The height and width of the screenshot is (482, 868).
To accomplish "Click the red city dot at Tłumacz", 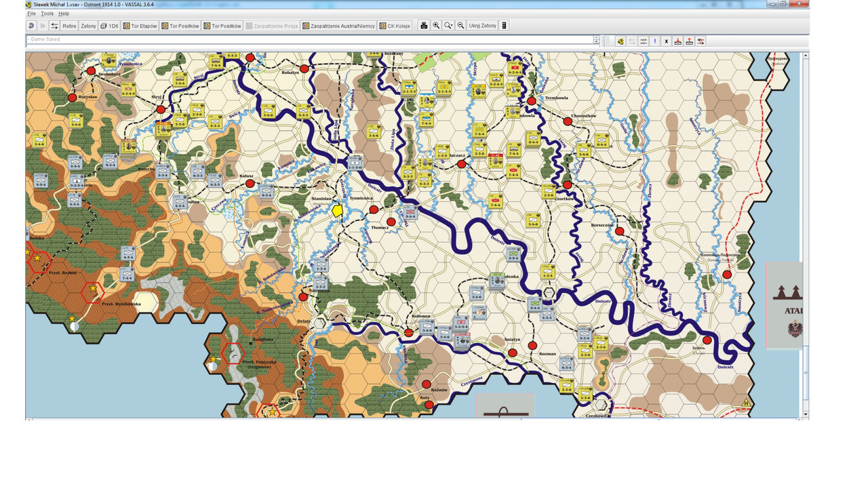I will 391,222.
